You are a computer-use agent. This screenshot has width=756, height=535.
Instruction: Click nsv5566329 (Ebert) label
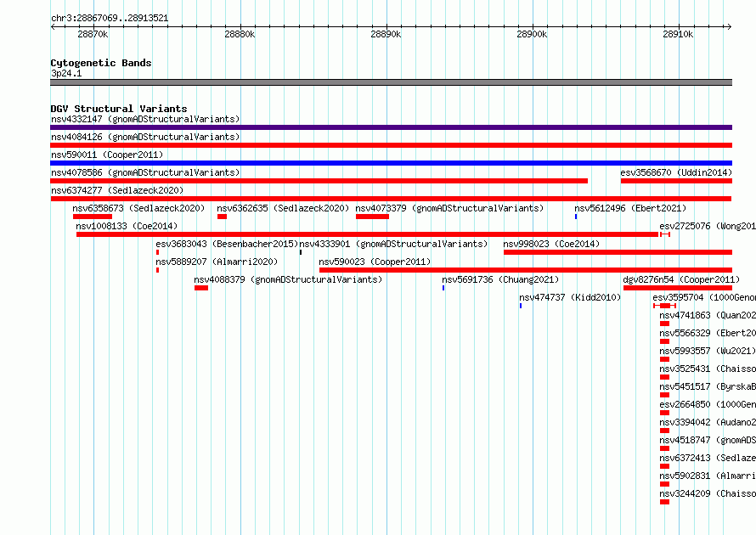708,333
